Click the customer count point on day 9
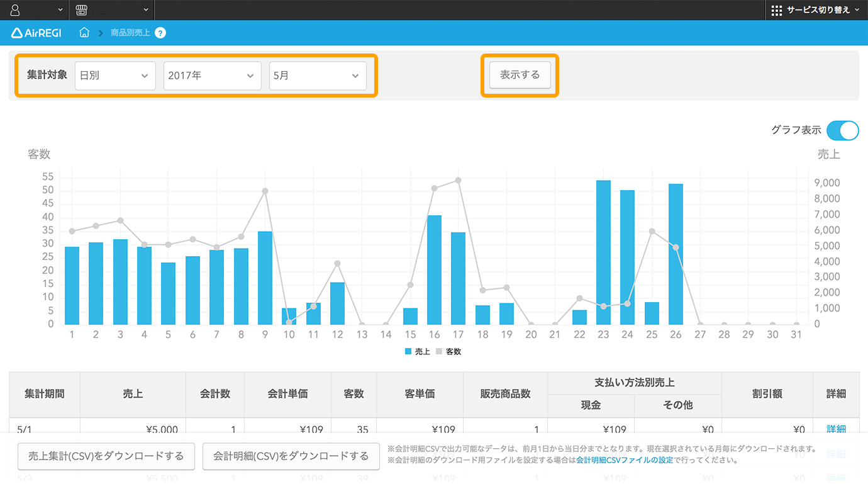The height and width of the screenshot is (501, 868). point(265,191)
